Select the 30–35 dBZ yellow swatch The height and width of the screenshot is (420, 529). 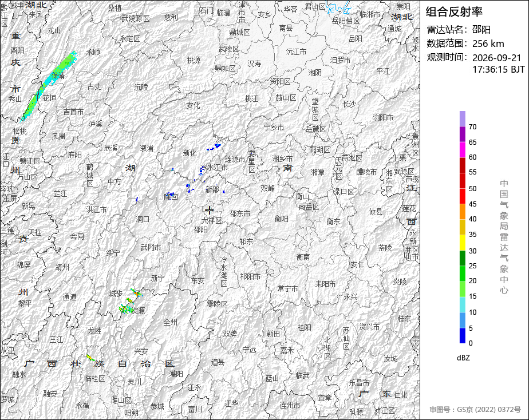(x=462, y=243)
